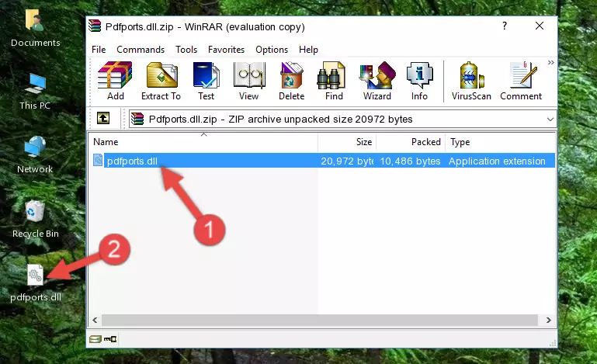This screenshot has width=597, height=364.
Task: Open the Commands menu
Action: coord(141,50)
